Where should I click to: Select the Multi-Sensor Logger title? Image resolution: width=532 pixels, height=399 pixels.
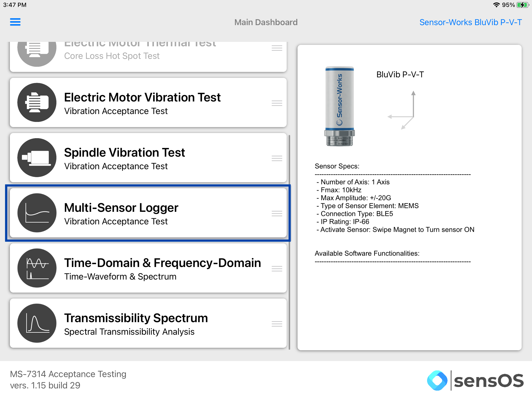(121, 208)
